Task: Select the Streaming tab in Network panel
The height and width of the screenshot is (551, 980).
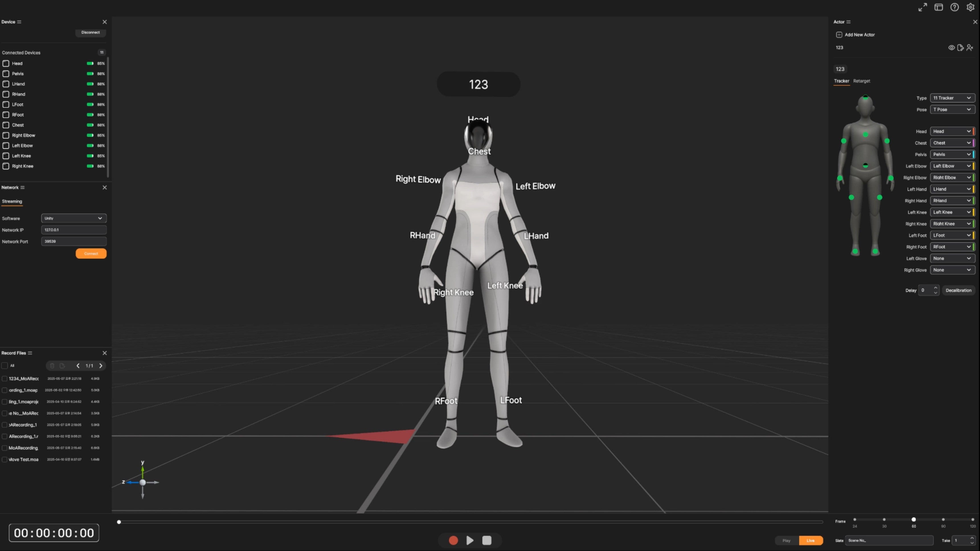Action: pyautogui.click(x=12, y=201)
